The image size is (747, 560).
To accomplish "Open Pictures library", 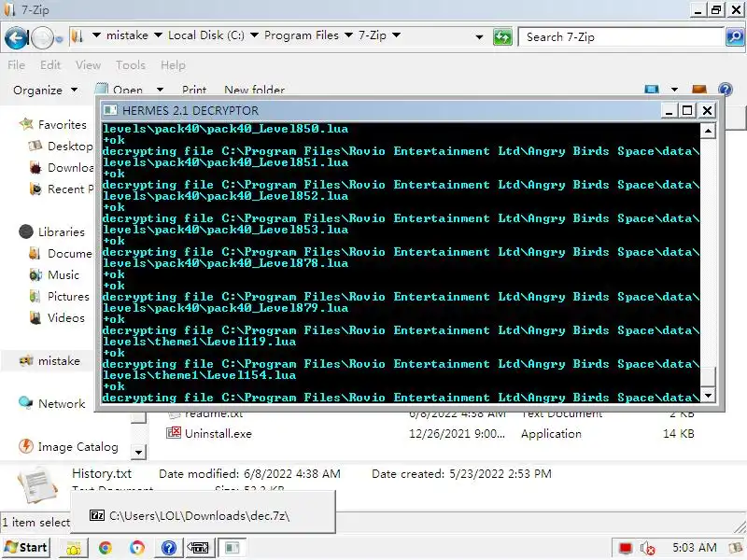I will click(x=67, y=296).
